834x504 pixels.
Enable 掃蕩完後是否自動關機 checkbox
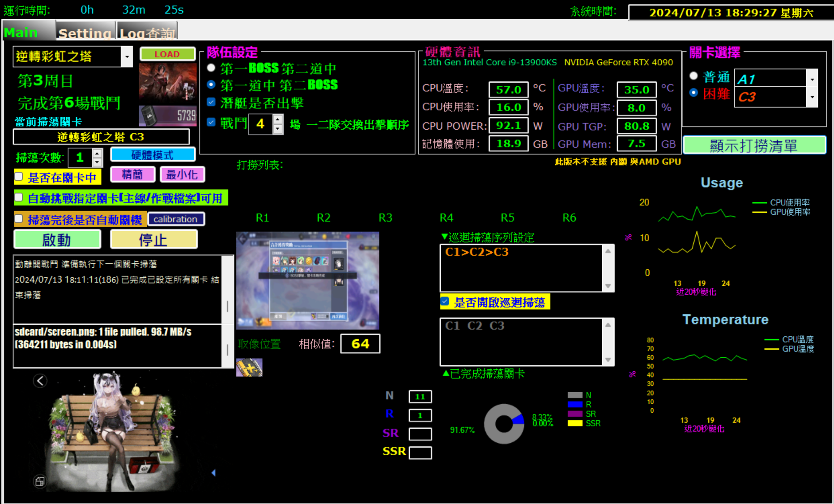tap(19, 219)
